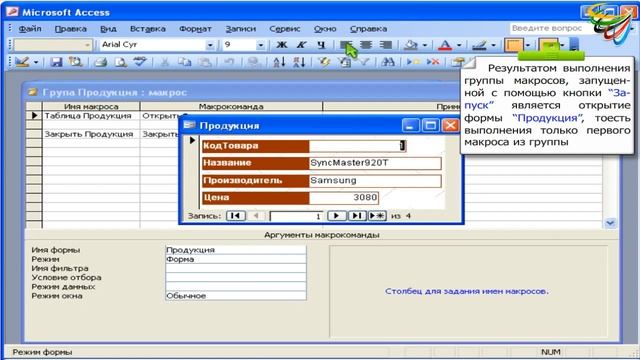640x360 pixels.
Task: Open the Записи menu
Action: (x=240, y=29)
